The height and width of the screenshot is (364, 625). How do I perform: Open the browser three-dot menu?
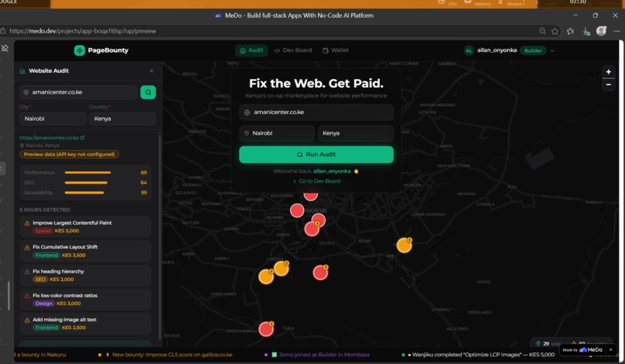616,31
